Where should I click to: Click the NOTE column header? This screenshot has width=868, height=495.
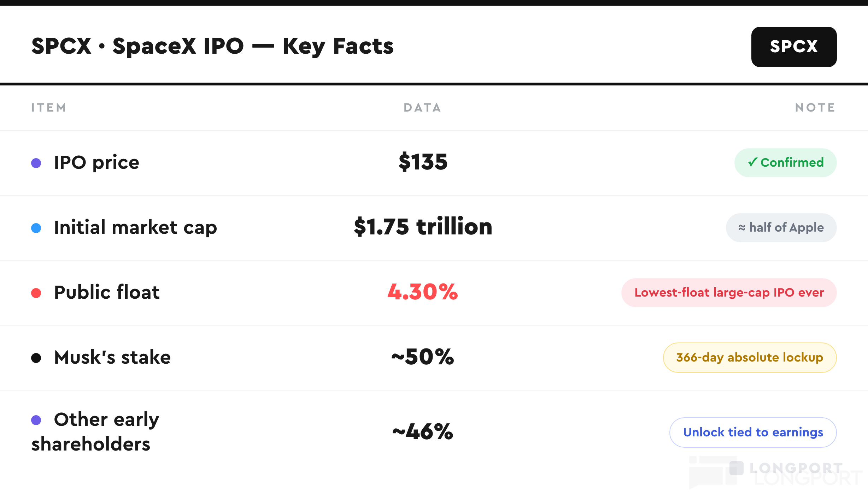click(x=815, y=107)
